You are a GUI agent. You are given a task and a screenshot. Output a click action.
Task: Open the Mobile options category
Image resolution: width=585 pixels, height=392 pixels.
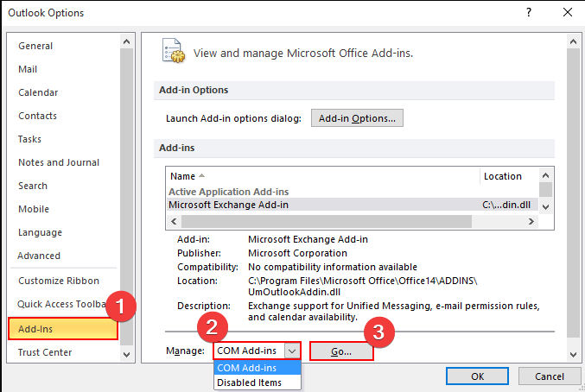(34, 209)
